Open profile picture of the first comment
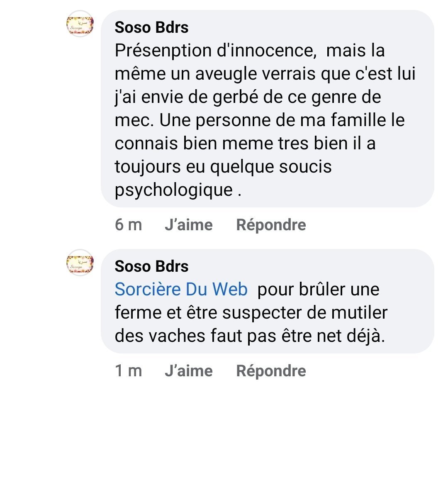Screen dimensions: 448x480 (x=80, y=24)
